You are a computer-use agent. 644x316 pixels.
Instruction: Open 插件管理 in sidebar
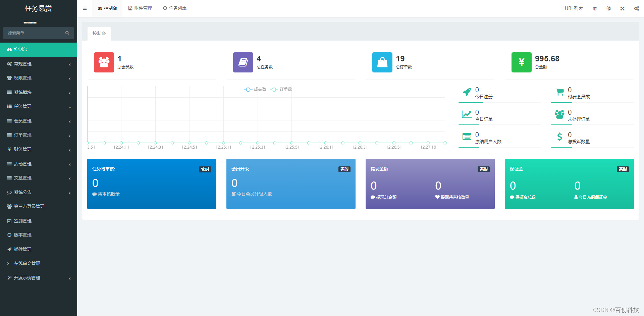(x=39, y=249)
